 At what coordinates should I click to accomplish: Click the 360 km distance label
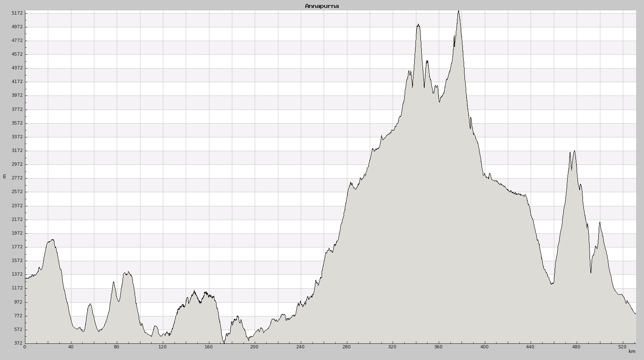[438, 347]
